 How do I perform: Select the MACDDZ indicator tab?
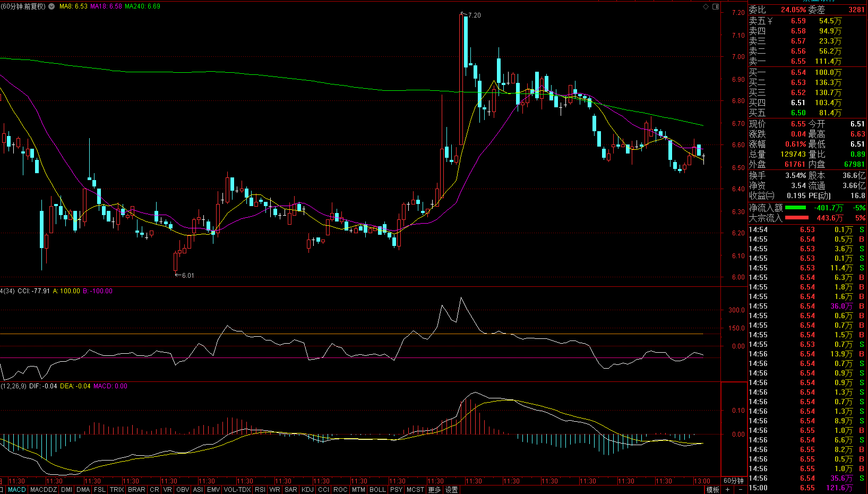coord(44,490)
